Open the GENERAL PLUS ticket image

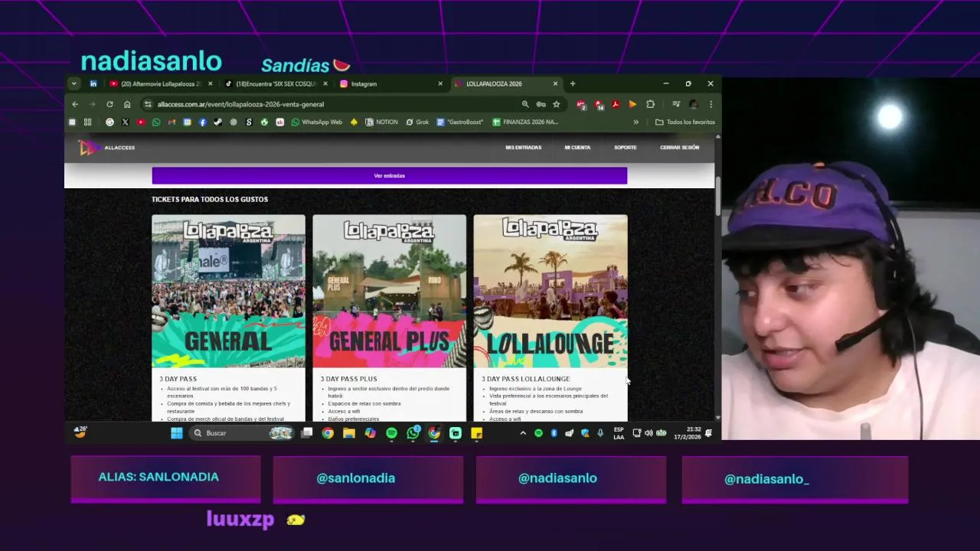coord(389,292)
